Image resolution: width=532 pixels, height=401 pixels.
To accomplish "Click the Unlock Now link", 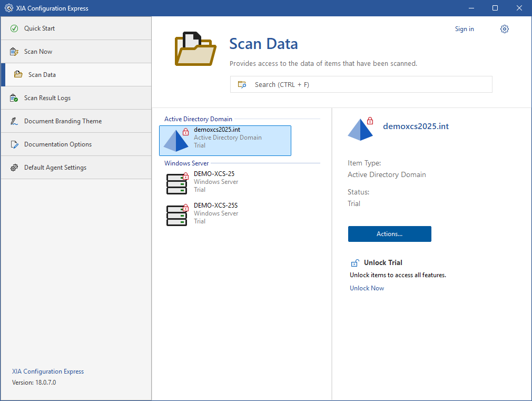I will [367, 288].
